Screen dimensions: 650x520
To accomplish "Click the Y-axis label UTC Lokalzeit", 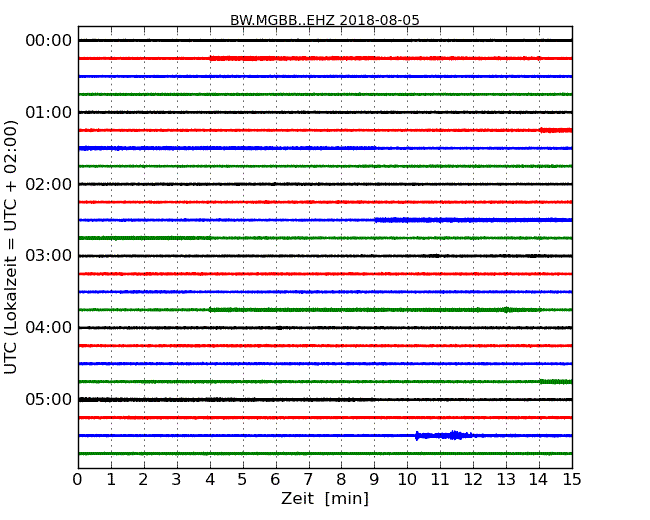I will [x=11, y=247].
